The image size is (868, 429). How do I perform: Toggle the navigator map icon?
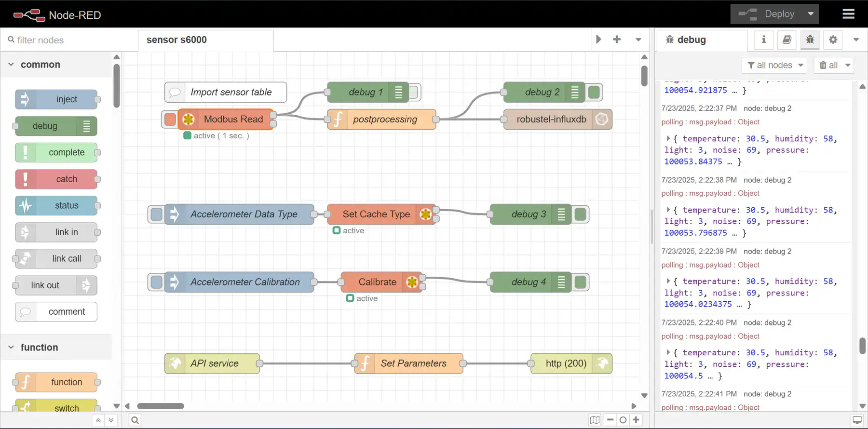click(x=595, y=420)
